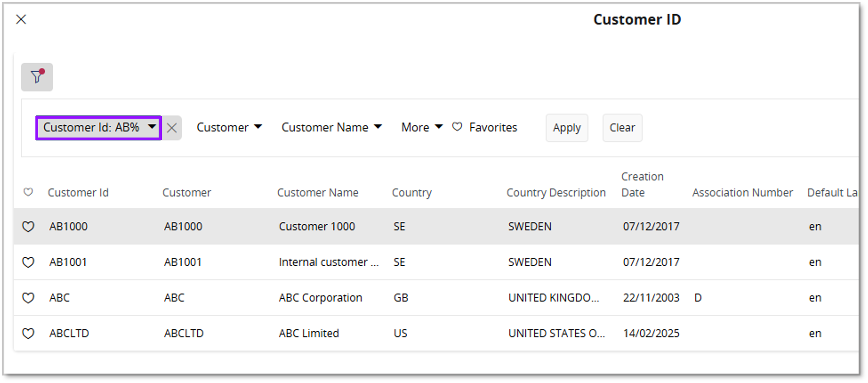Click the Creation Date column header
Screen dimensions: 868x383
tap(642, 184)
